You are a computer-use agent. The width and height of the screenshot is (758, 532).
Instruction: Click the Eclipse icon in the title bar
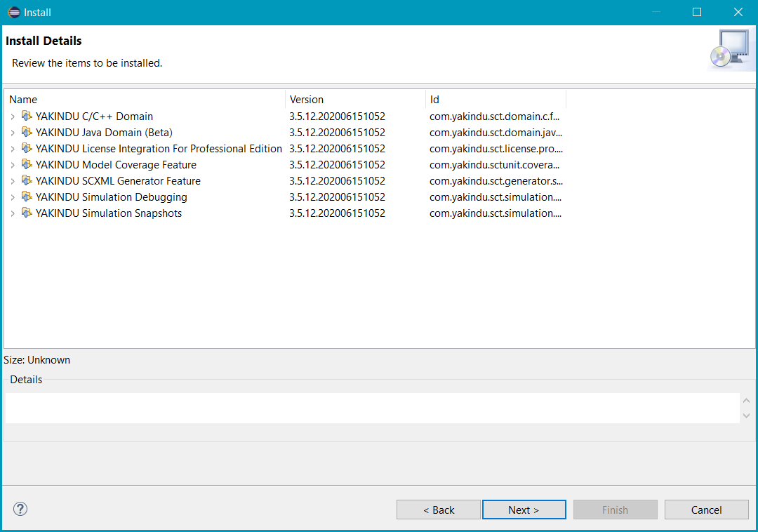(14, 12)
